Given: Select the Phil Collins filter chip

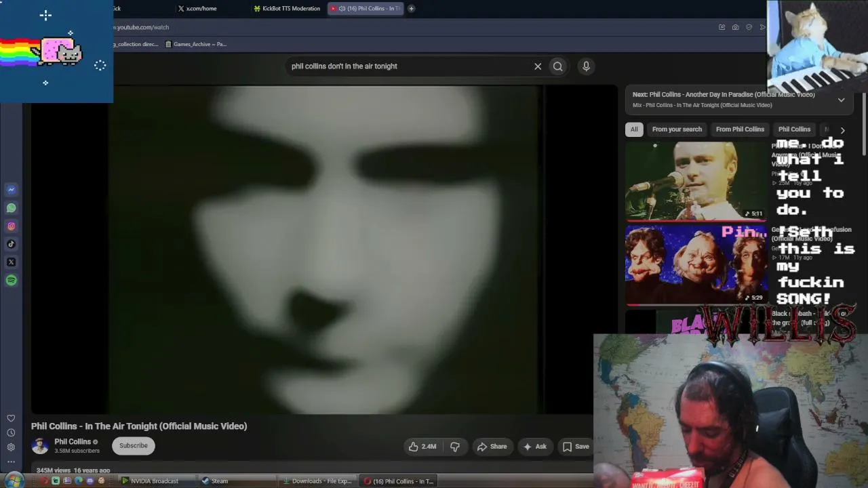Looking at the screenshot, I should 794,129.
